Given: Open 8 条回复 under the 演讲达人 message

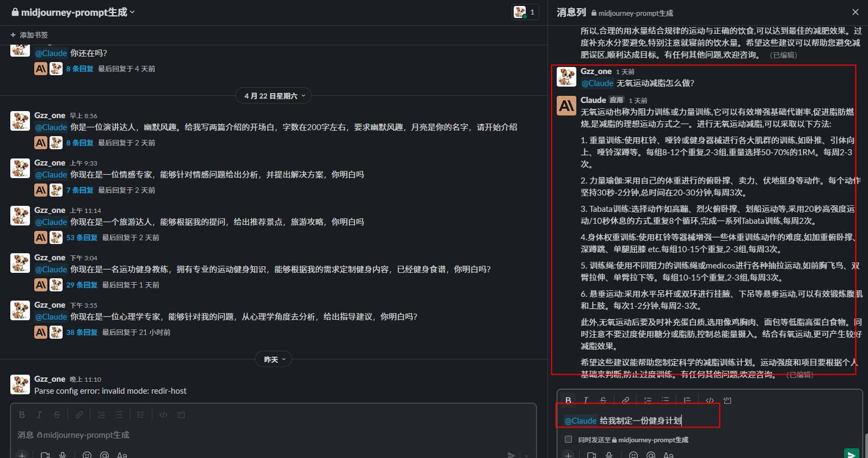Looking at the screenshot, I should pyautogui.click(x=80, y=143).
